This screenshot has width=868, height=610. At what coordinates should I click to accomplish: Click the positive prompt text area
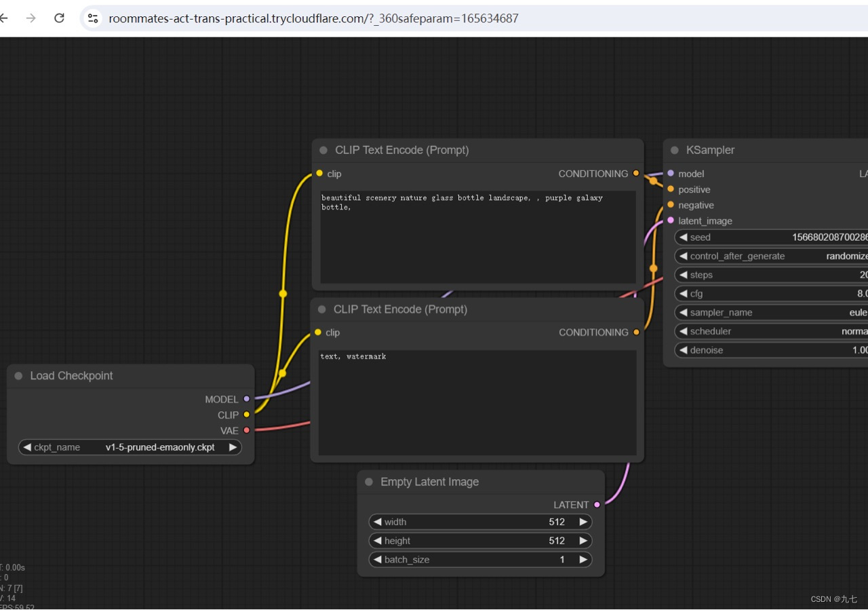[478, 237]
